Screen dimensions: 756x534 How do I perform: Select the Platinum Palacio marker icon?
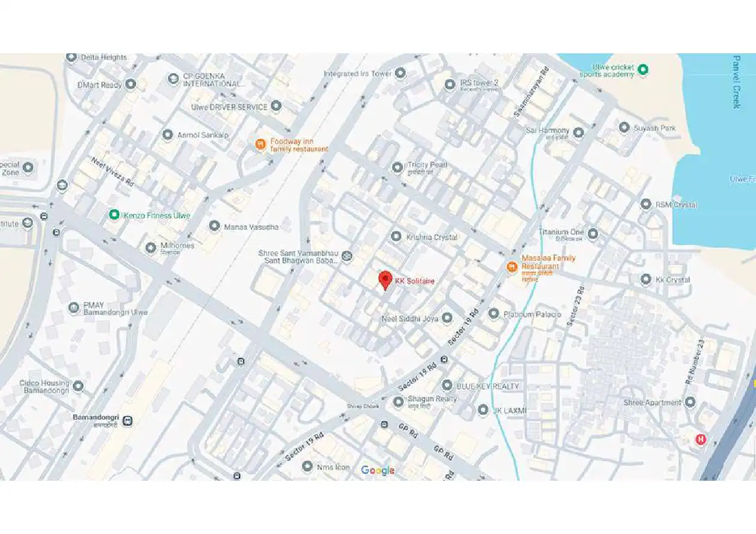tap(493, 313)
